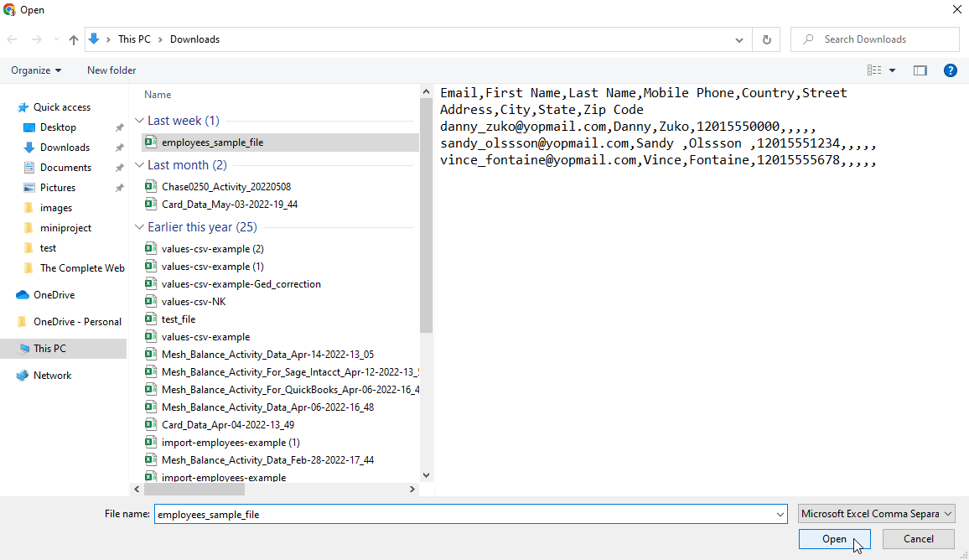Click the file list scroll-down arrow

[x=426, y=475]
